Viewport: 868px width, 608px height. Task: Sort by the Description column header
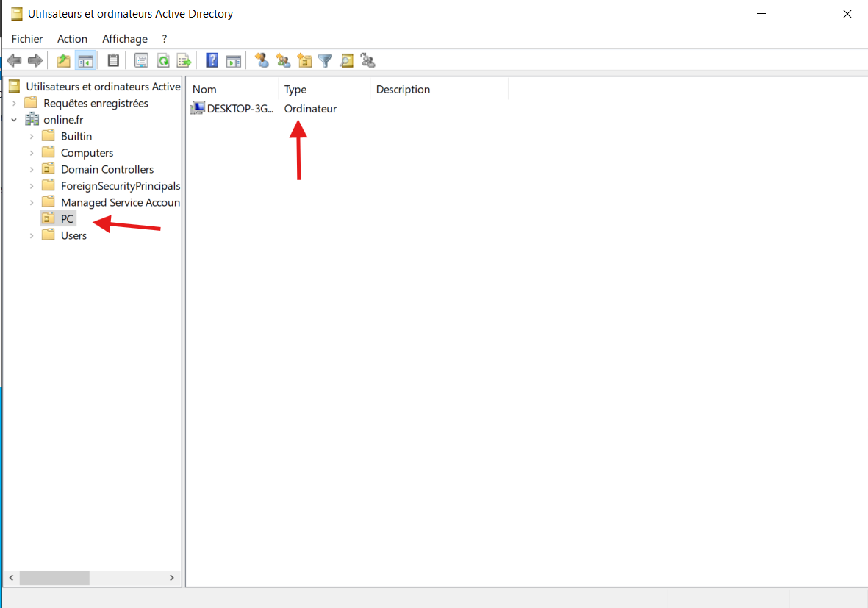439,89
